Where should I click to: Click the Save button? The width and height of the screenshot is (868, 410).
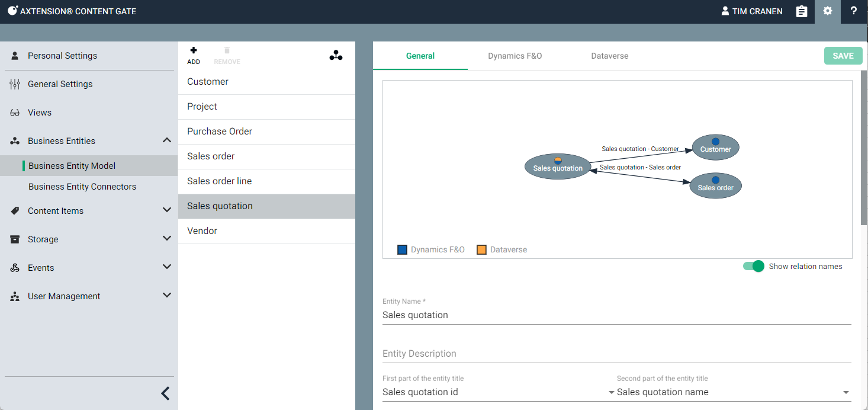pos(843,56)
